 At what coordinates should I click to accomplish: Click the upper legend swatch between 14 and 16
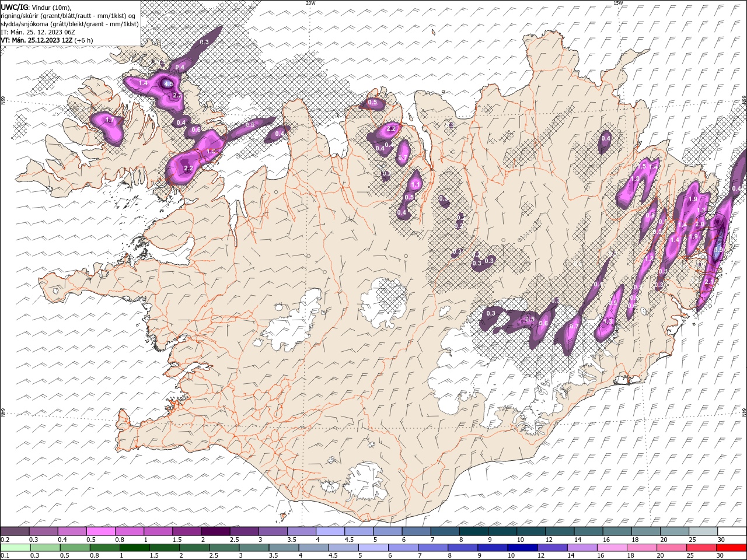(x=589, y=531)
